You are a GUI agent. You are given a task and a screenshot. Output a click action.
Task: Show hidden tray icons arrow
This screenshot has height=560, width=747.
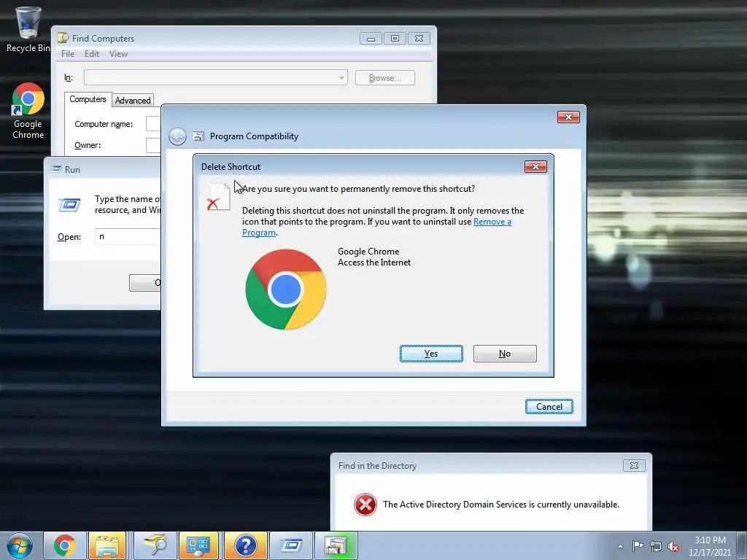(x=620, y=546)
